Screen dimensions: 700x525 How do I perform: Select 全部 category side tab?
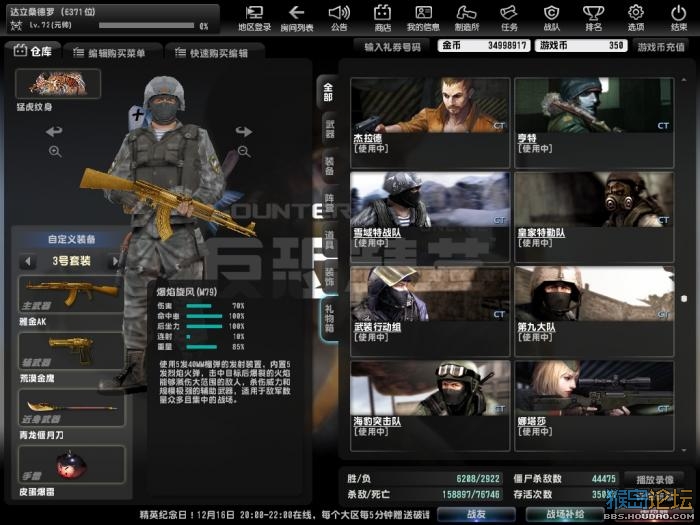click(328, 92)
